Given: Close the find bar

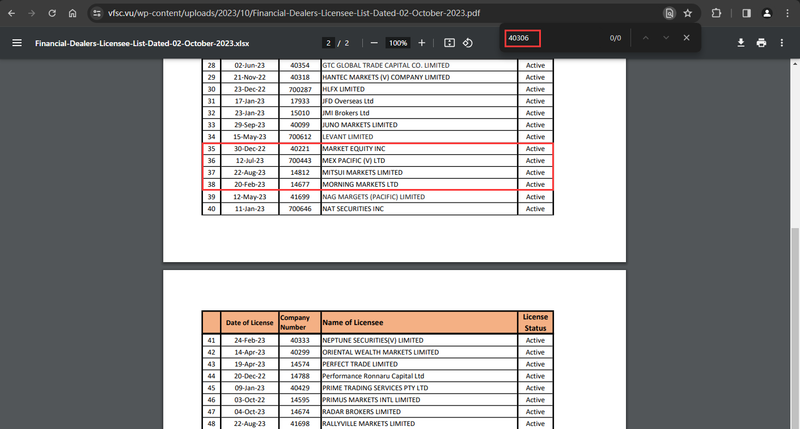Looking at the screenshot, I should (687, 38).
